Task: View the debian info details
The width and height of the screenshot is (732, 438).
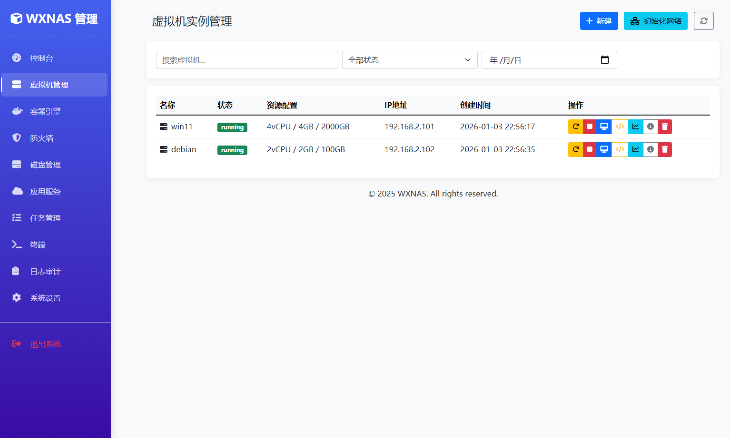Action: click(x=650, y=149)
